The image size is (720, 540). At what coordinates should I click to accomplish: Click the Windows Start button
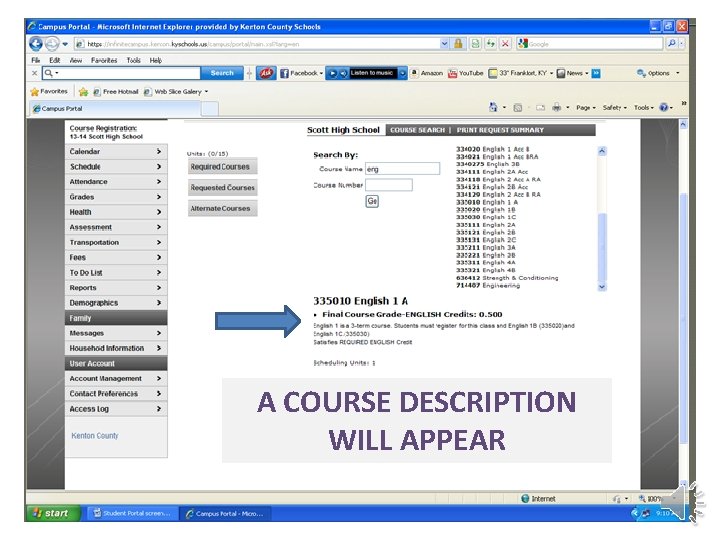[x=54, y=513]
